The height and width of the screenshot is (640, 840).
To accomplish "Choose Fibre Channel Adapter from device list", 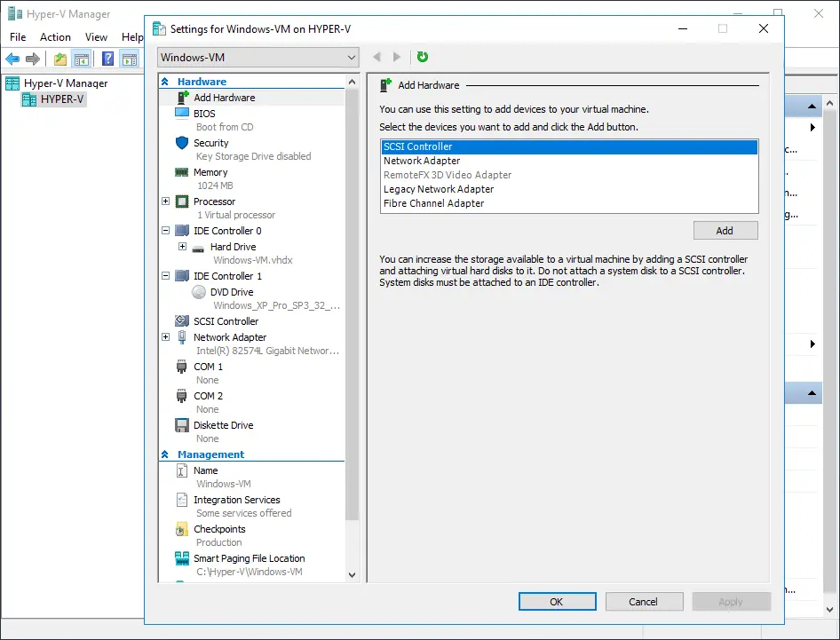I will (x=433, y=203).
